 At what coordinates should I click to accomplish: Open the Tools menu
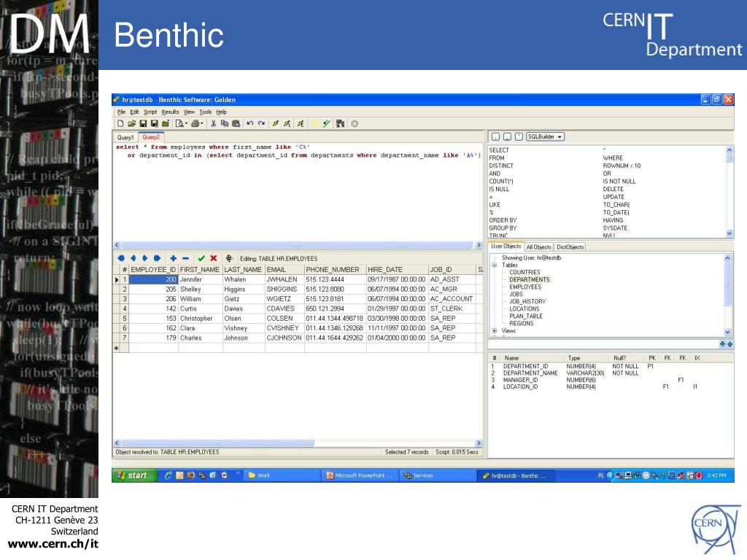point(205,112)
